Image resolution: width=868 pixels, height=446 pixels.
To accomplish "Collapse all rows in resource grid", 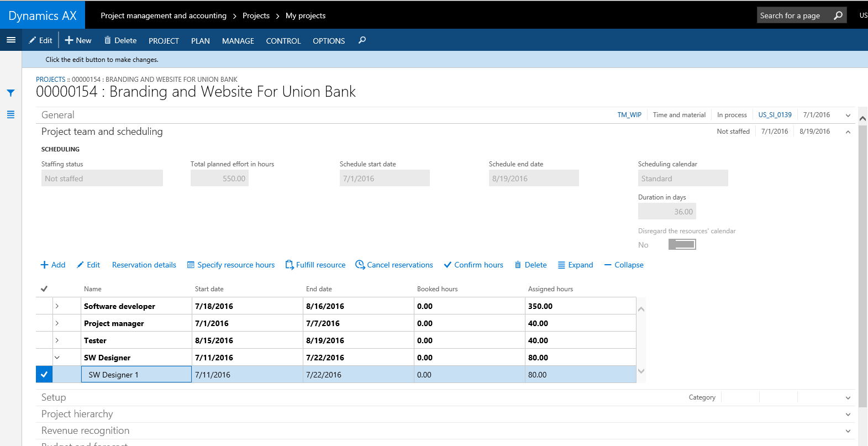I will (624, 265).
